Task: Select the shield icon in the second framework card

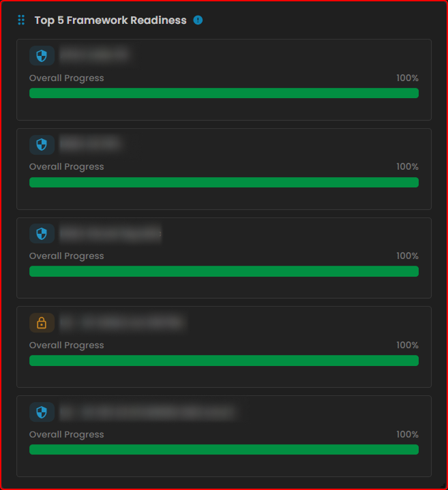Action: [x=42, y=144]
